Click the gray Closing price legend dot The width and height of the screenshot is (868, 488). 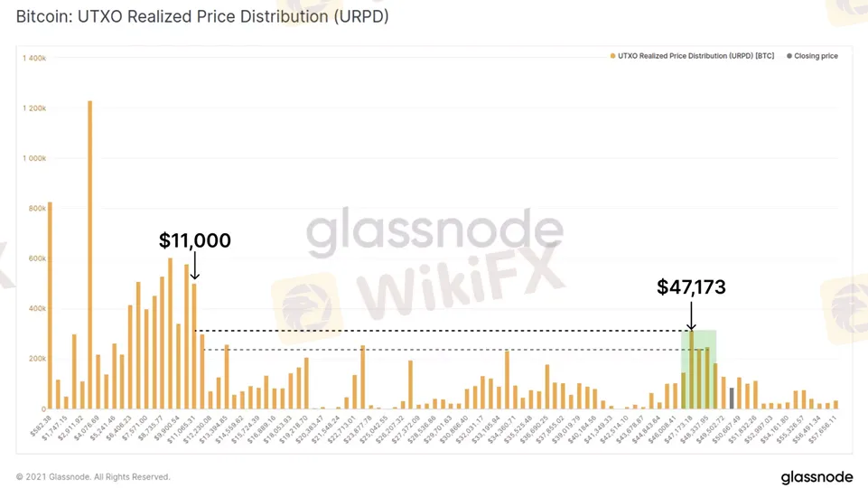pyautogui.click(x=789, y=56)
